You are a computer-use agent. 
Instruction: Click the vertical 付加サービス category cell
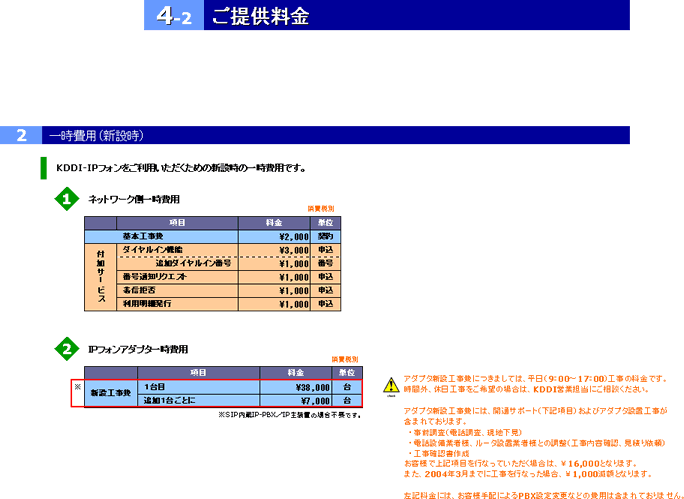(x=101, y=277)
